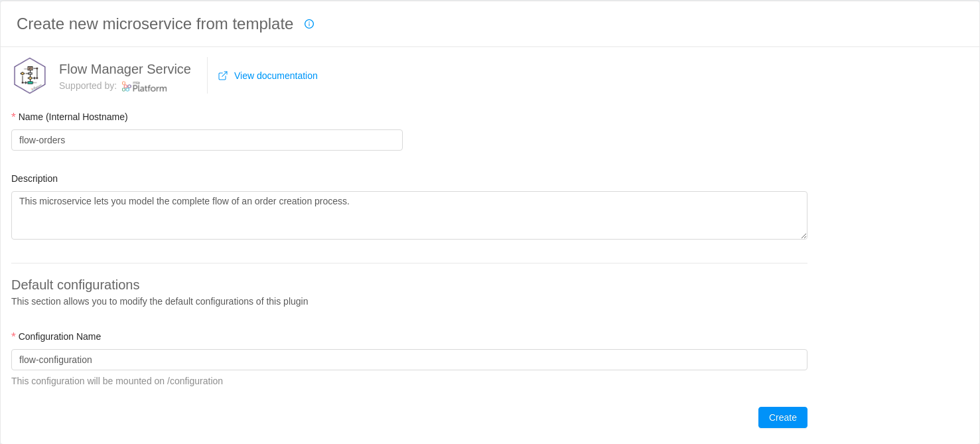980x444 pixels.
Task: Click the external link icon before View documentation
Action: pos(223,76)
